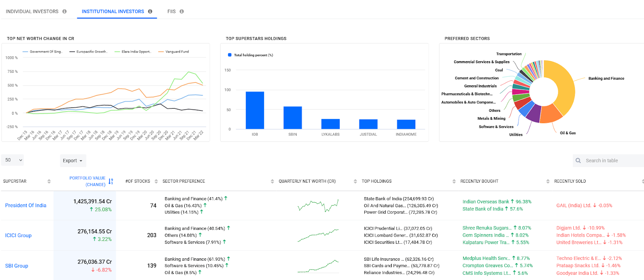Image resolution: width=644 pixels, height=280 pixels.
Task: Click the INDIAHOME bar in holdings chart
Action: click(x=406, y=124)
